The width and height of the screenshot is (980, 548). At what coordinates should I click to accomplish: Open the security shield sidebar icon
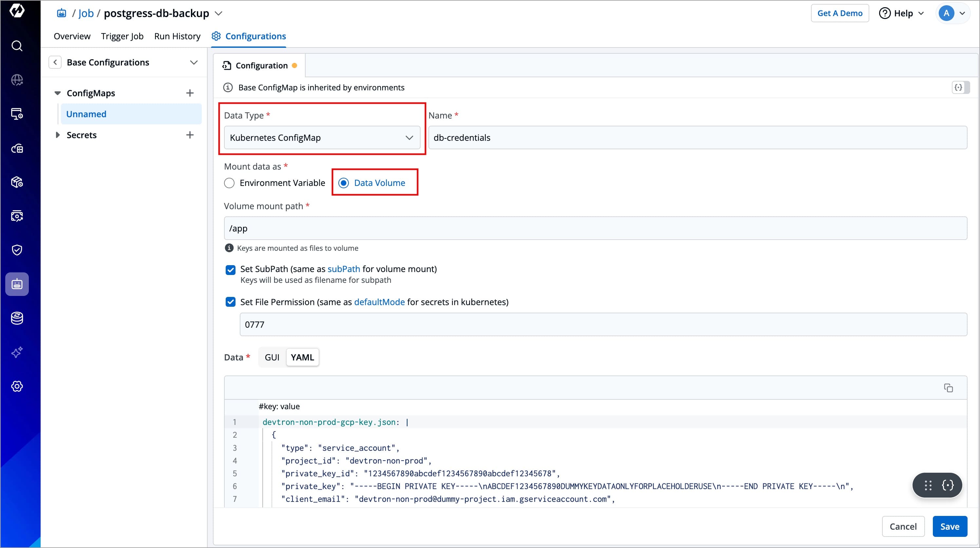click(17, 250)
